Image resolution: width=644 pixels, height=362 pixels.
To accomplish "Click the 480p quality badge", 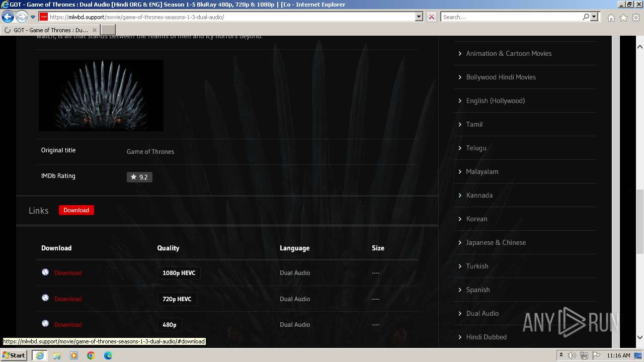I will [x=170, y=325].
